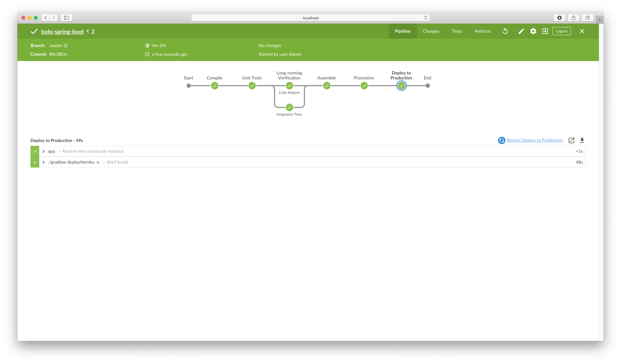Download the Deploy to Production log

[582, 140]
